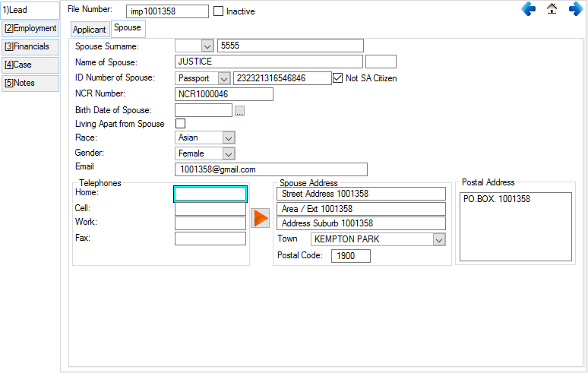
Task: Click the blue forward arrow icon
Action: click(x=576, y=9)
